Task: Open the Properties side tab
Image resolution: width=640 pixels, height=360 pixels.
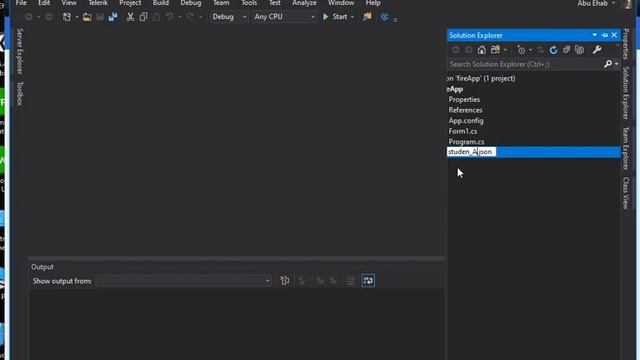Action: click(x=626, y=44)
